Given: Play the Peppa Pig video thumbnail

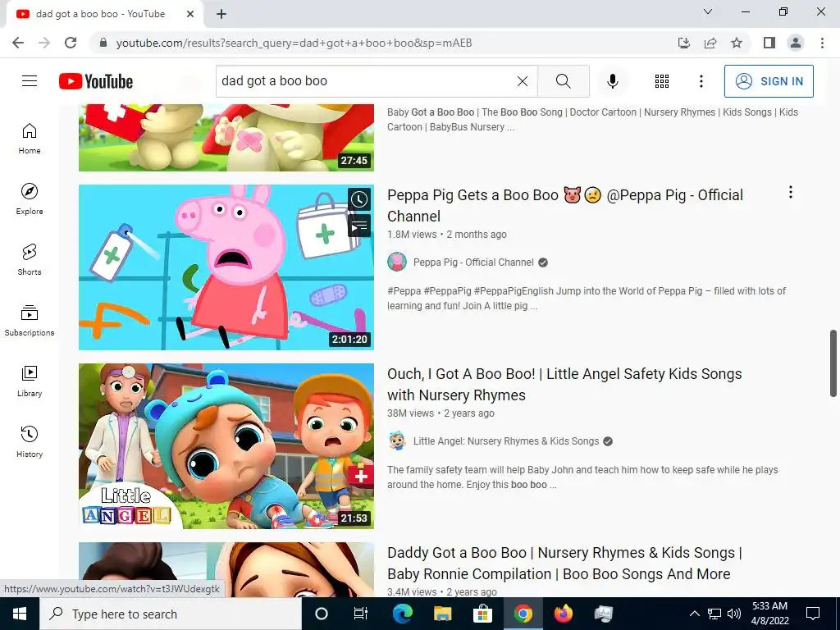Looking at the screenshot, I should coord(226,267).
